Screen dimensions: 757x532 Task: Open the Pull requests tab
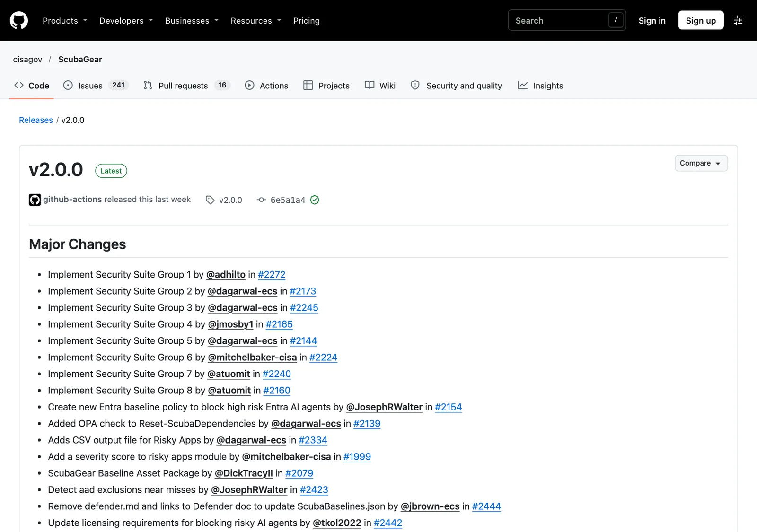[186, 86]
